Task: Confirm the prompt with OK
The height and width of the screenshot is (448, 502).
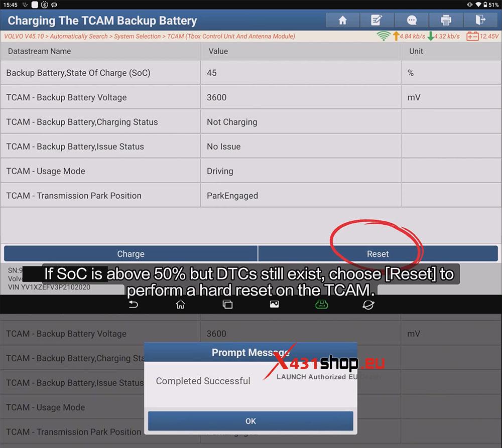Action: pyautogui.click(x=250, y=421)
